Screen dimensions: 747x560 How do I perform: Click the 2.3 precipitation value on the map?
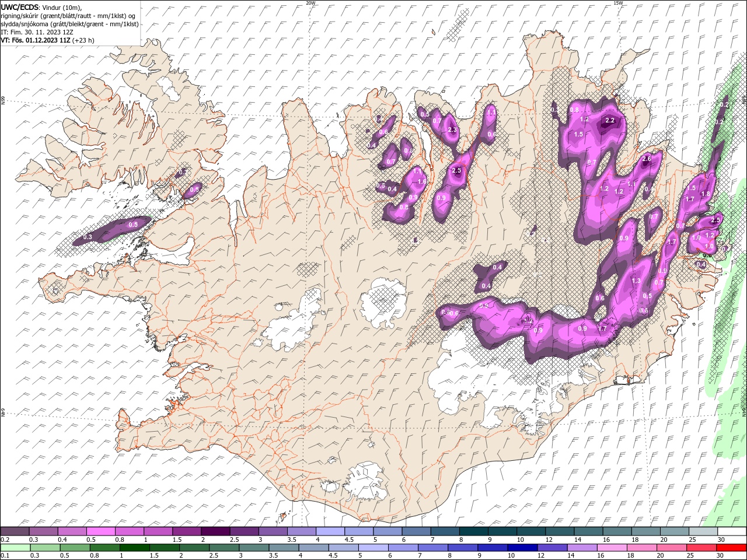click(452, 130)
